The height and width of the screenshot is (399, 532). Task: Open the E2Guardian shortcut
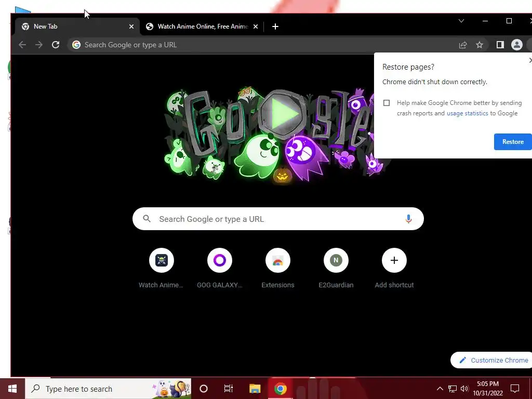pyautogui.click(x=336, y=268)
